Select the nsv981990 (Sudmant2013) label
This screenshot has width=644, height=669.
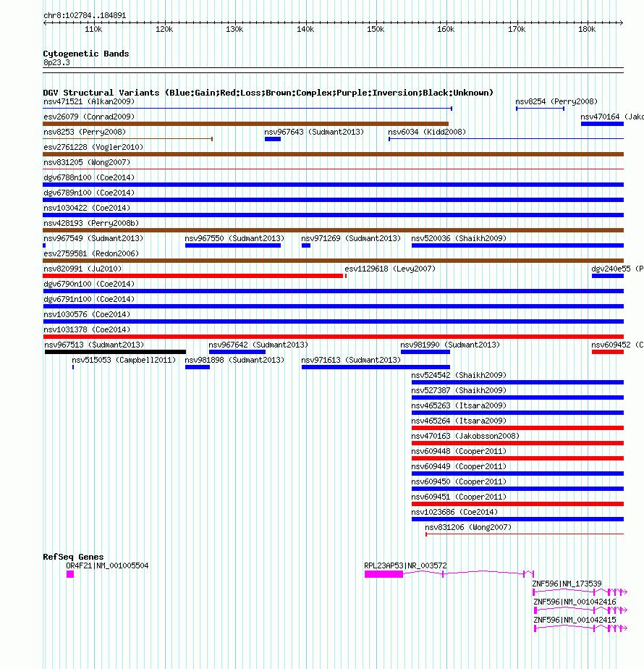tap(450, 345)
